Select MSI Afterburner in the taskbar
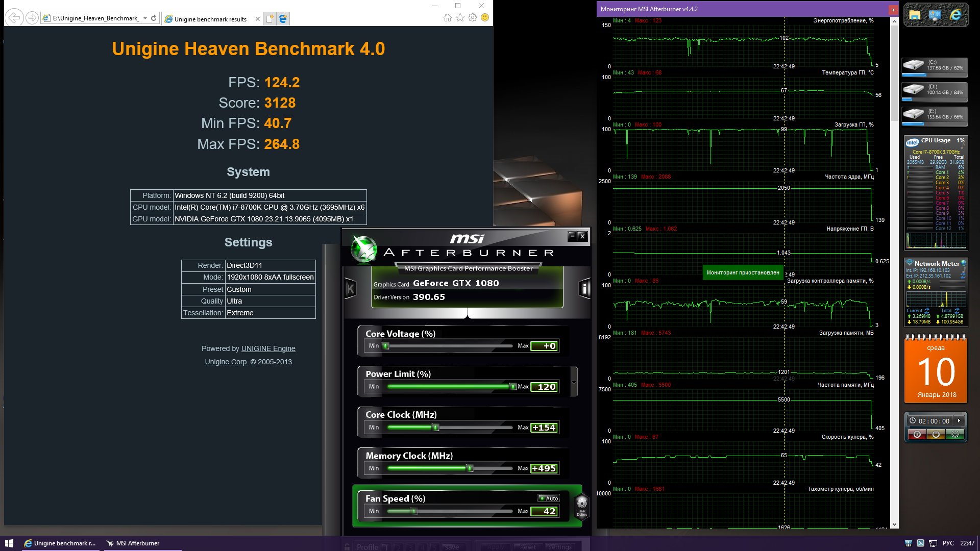980x551 pixels. coord(133,543)
